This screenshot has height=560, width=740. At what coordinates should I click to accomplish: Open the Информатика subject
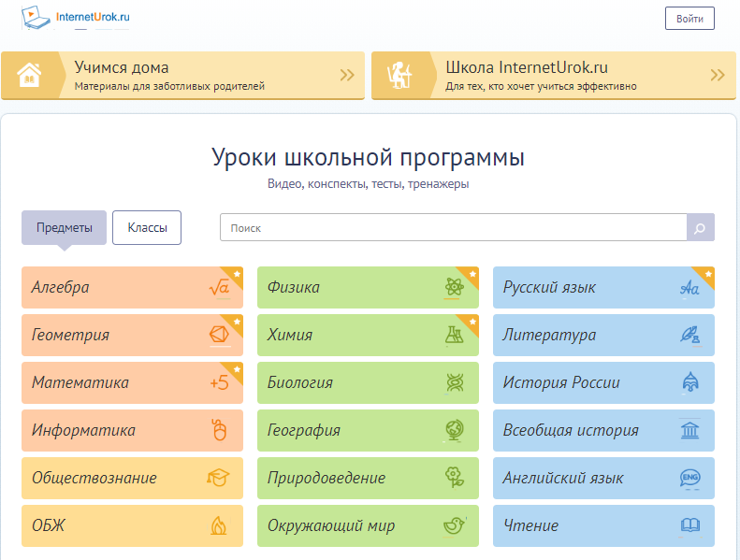pos(132,430)
